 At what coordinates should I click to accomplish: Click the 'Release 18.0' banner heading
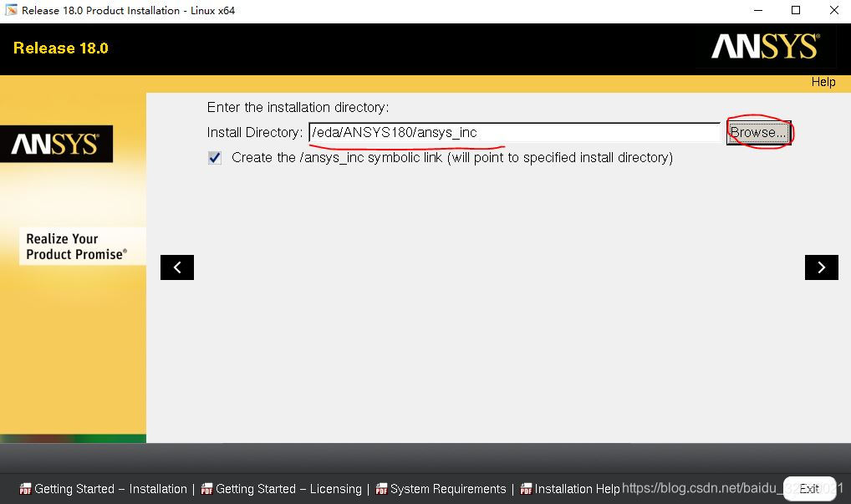(x=61, y=48)
